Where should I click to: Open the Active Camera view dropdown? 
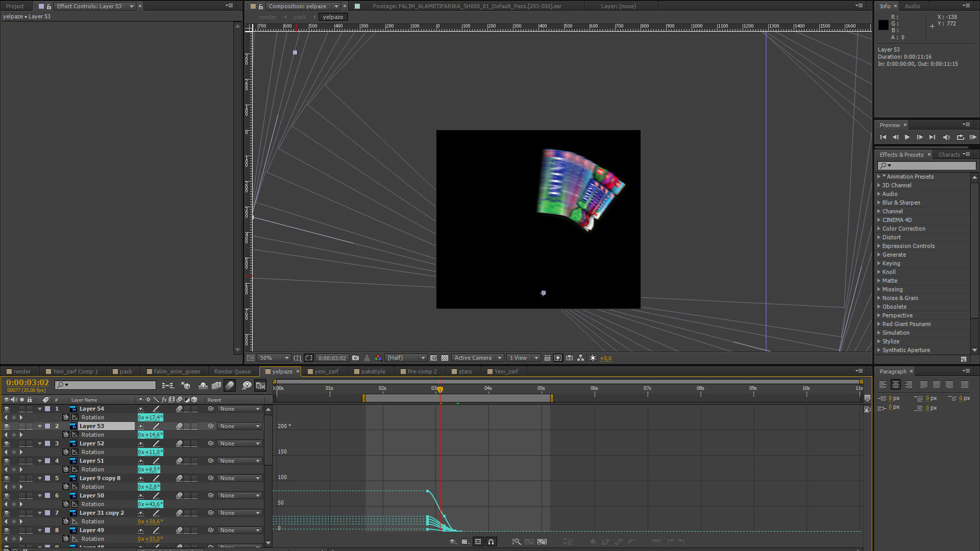tap(478, 358)
